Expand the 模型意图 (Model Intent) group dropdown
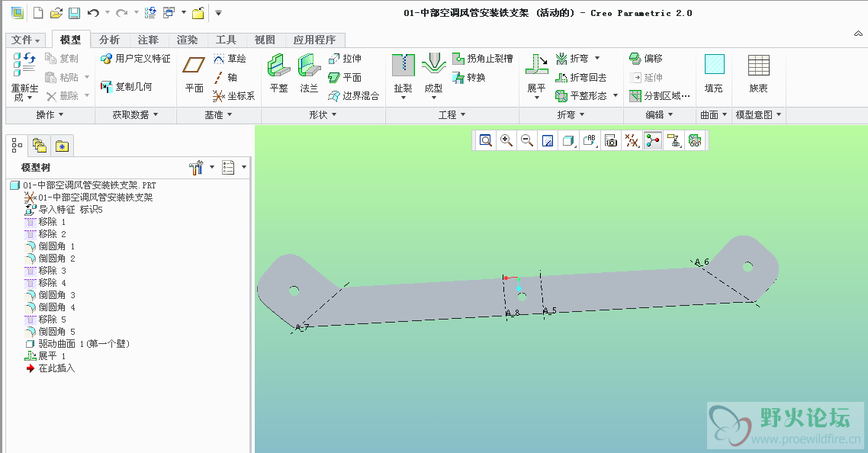The width and height of the screenshot is (868, 453). click(x=758, y=114)
